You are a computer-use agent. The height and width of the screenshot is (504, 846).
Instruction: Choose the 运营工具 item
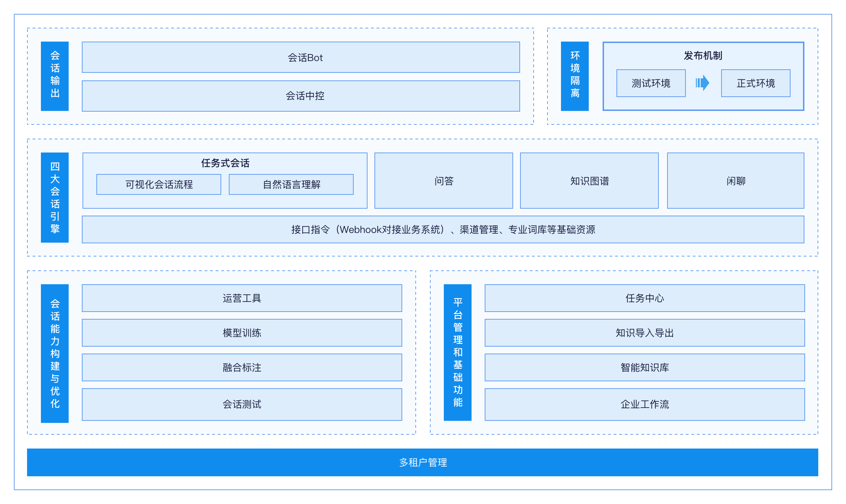click(x=242, y=298)
